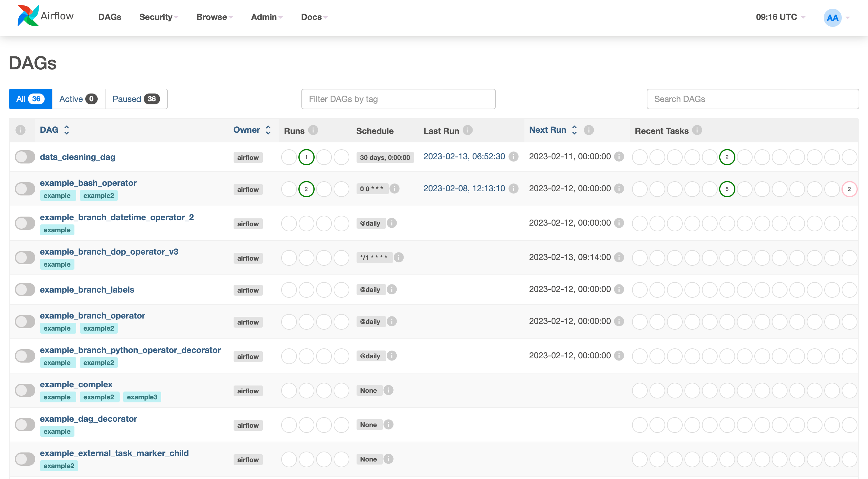
Task: Click the Airflow pinwheel logo
Action: tap(28, 15)
